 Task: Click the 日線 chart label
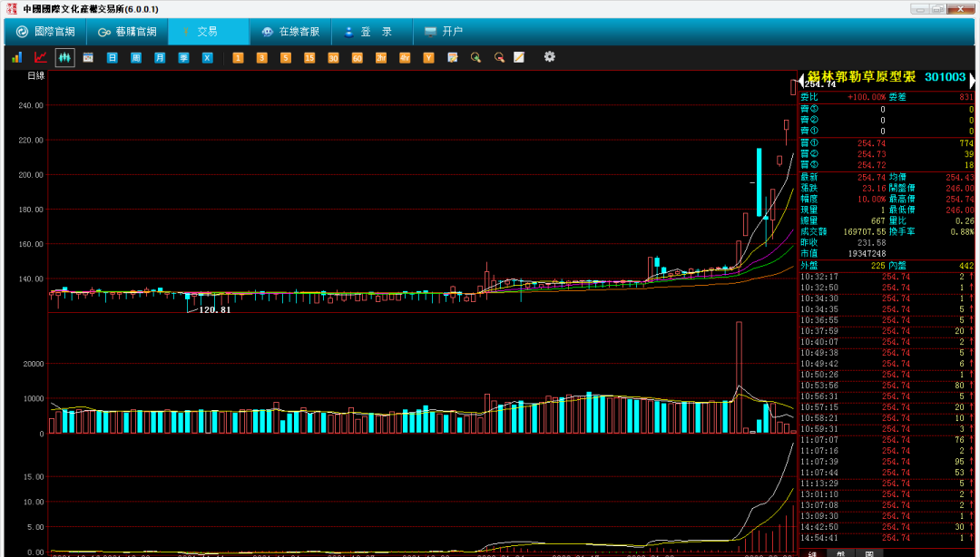tap(36, 75)
